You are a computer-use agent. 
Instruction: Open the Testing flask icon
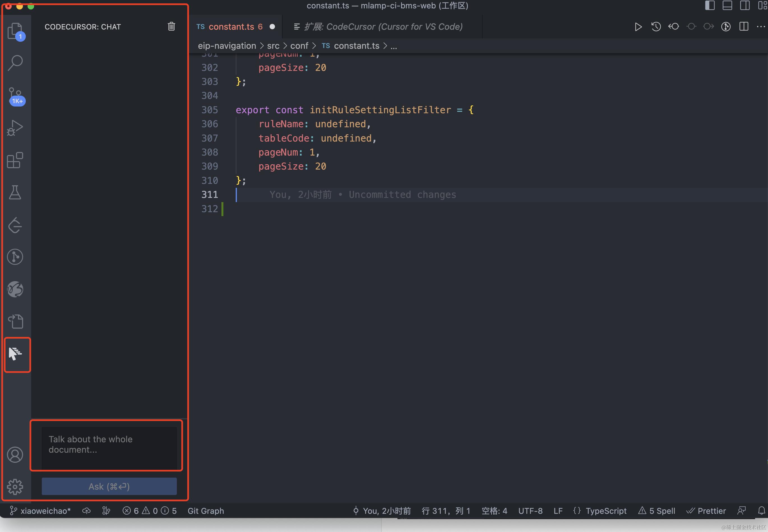[15, 192]
